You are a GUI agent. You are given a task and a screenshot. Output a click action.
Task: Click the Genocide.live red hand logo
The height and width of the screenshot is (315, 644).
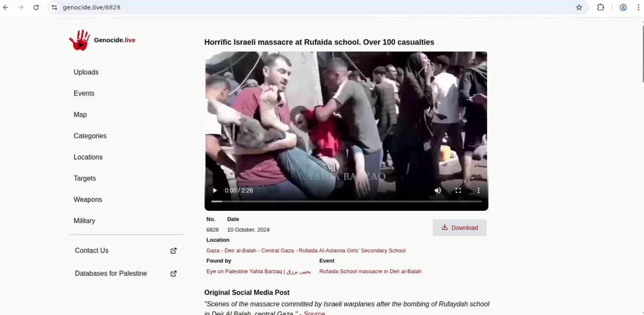79,40
